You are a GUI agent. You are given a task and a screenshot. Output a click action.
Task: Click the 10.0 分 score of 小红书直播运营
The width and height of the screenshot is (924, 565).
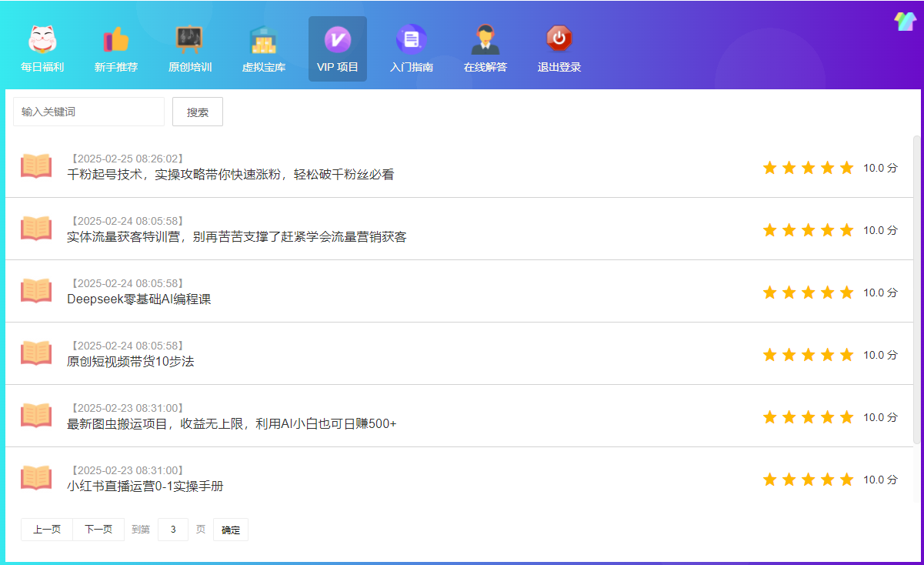click(880, 480)
